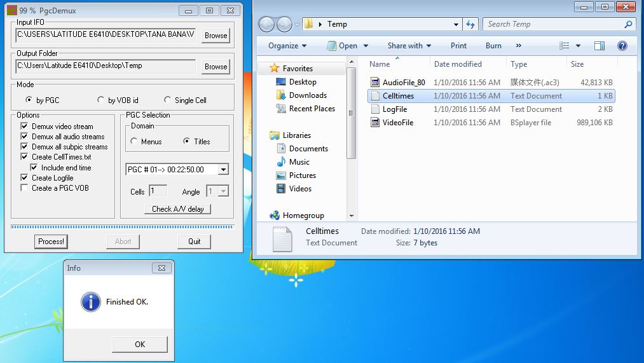Click Forward arrow in Explorer window

(x=284, y=24)
